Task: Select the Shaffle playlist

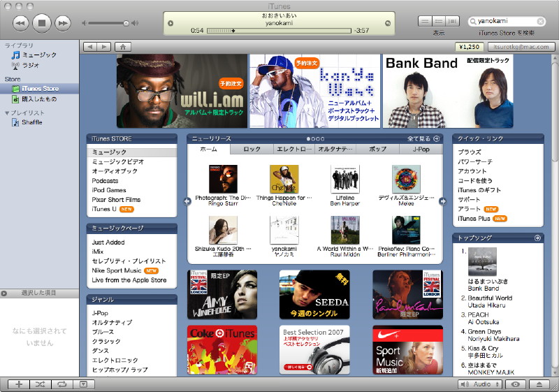Action: click(31, 122)
